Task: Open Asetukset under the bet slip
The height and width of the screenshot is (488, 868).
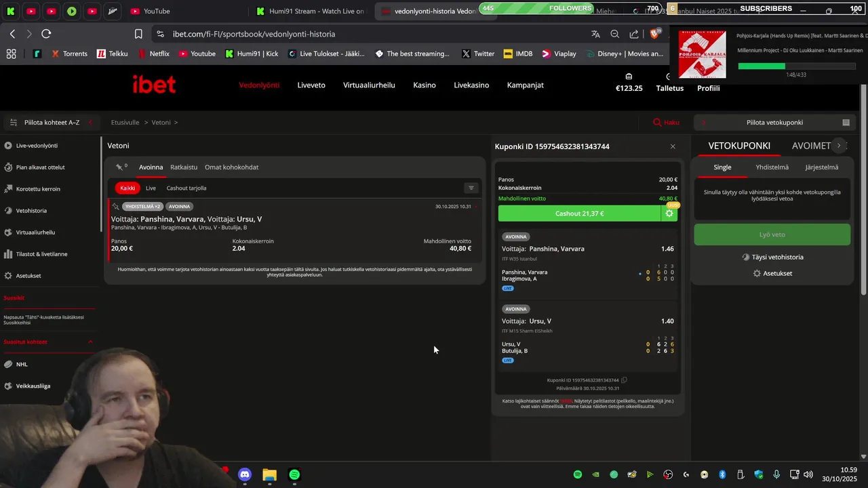Action: pyautogui.click(x=772, y=274)
